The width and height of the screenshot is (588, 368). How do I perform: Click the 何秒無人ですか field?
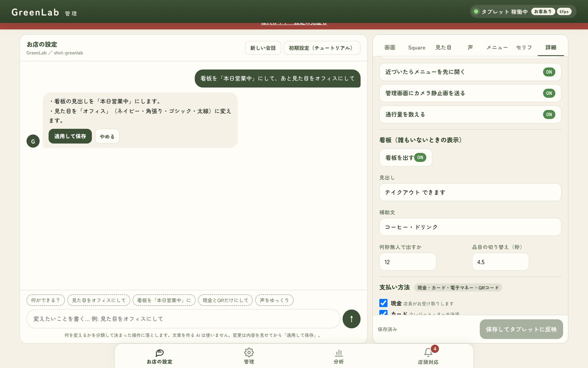pyautogui.click(x=408, y=262)
